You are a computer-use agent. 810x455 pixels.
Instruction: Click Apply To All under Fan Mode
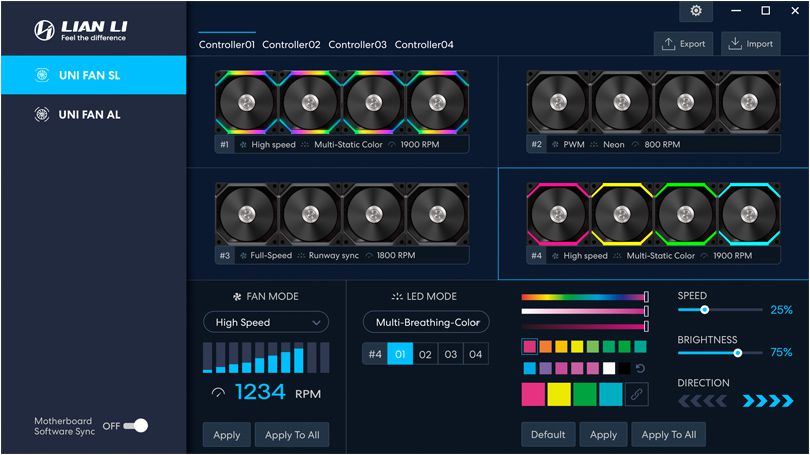pyautogui.click(x=292, y=435)
